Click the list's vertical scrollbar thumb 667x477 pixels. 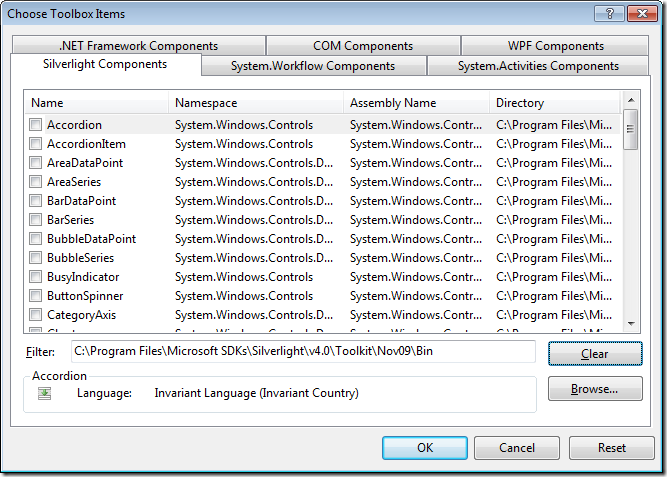tap(631, 129)
